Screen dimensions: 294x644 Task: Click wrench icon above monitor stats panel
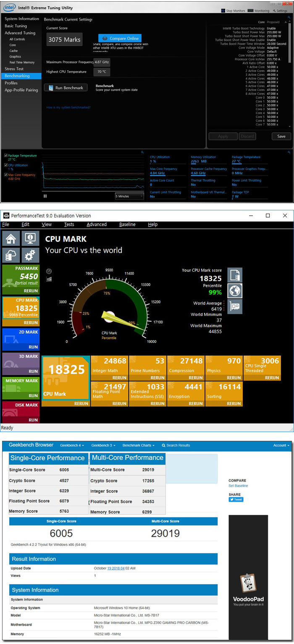tap(289, 152)
